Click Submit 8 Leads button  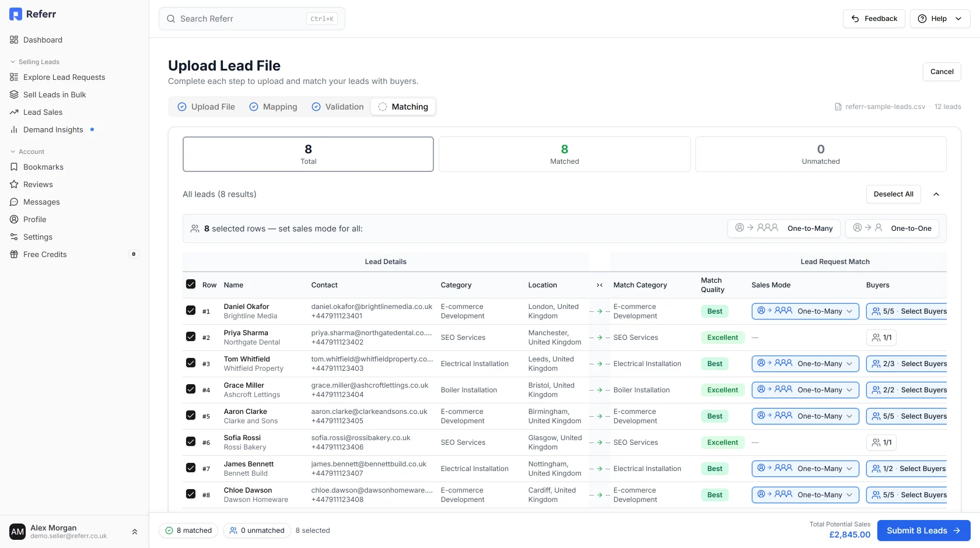(923, 531)
